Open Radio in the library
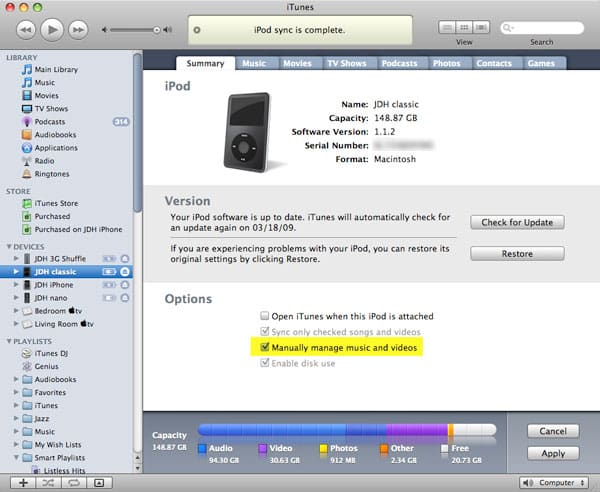The height and width of the screenshot is (492, 600). (45, 160)
